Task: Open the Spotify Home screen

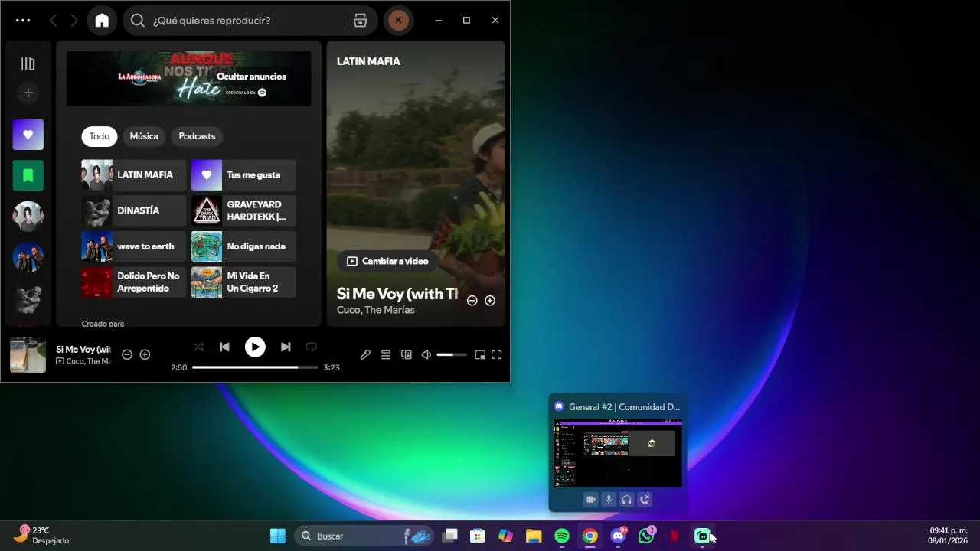Action: point(102,21)
